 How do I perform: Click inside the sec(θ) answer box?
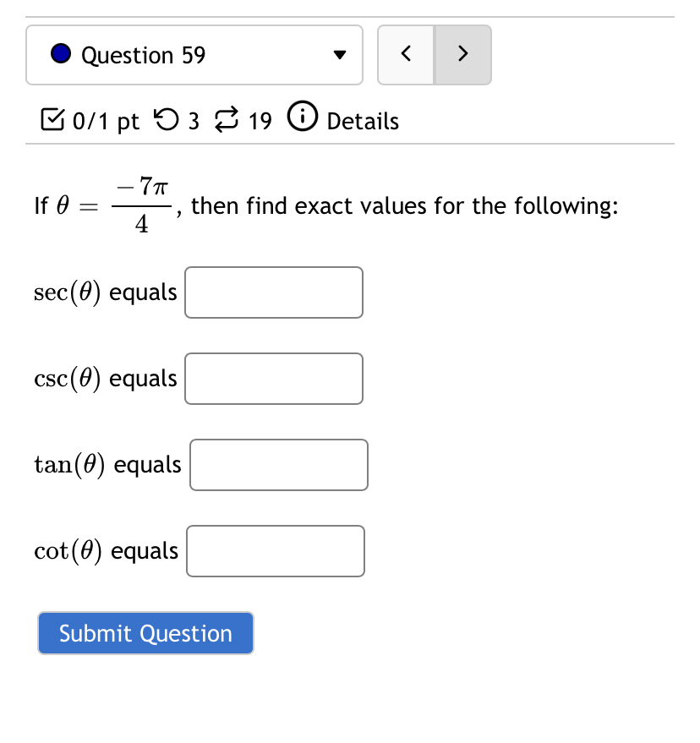tap(273, 292)
